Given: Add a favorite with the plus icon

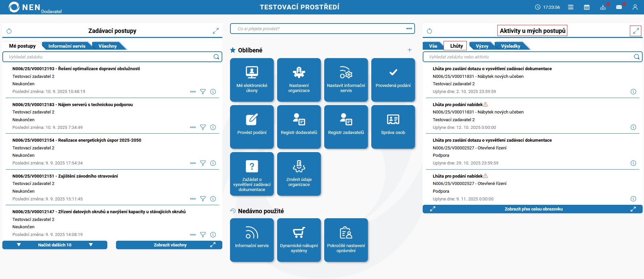Looking at the screenshot, I should click(410, 50).
